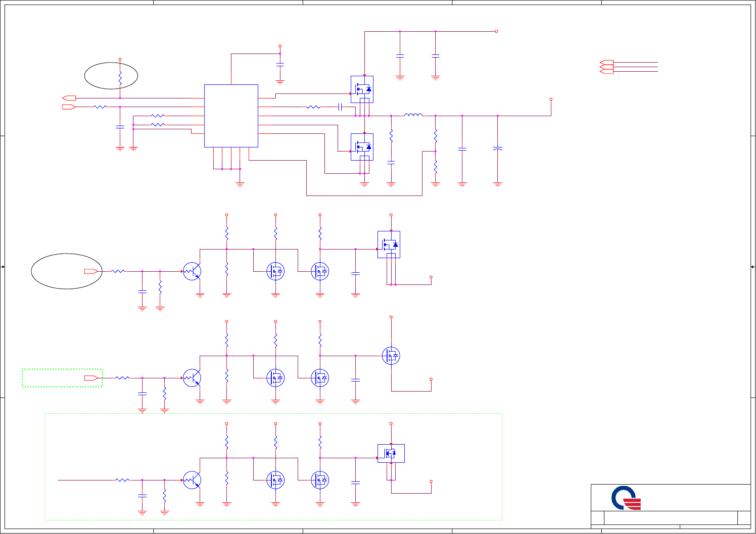The height and width of the screenshot is (534, 756).
Task: Select the middle of three stacked port symbols
Action: pos(607,67)
